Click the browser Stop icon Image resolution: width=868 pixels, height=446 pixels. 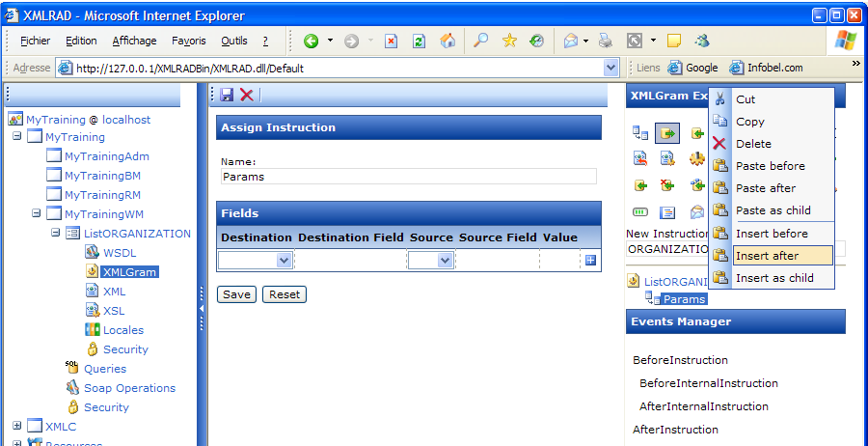(x=391, y=41)
